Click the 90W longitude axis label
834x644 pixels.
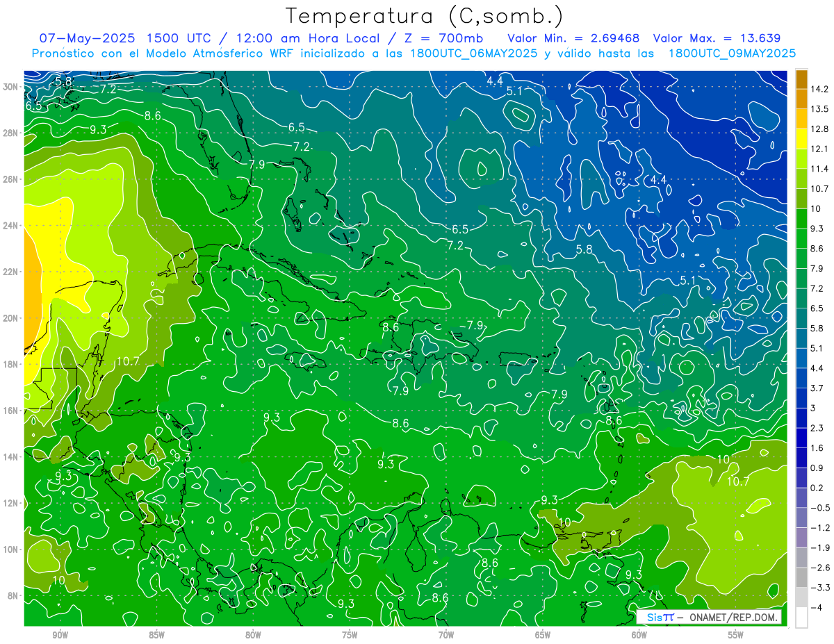point(60,636)
